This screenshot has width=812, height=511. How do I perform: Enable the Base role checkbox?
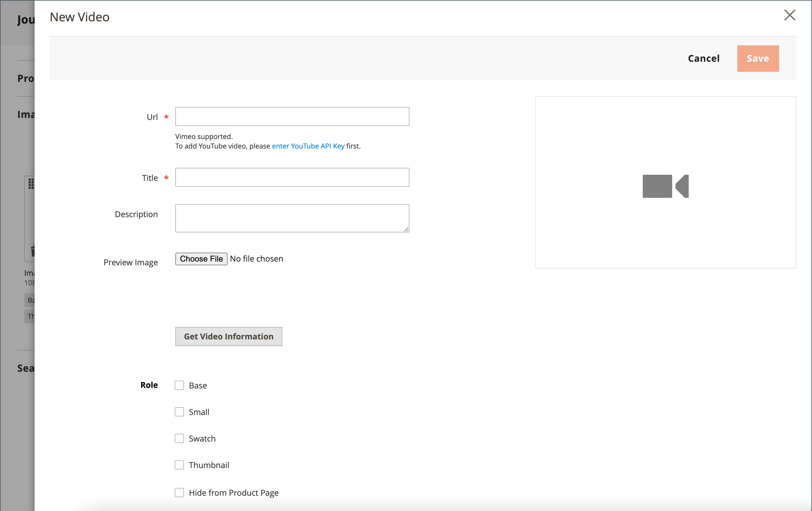tap(179, 385)
